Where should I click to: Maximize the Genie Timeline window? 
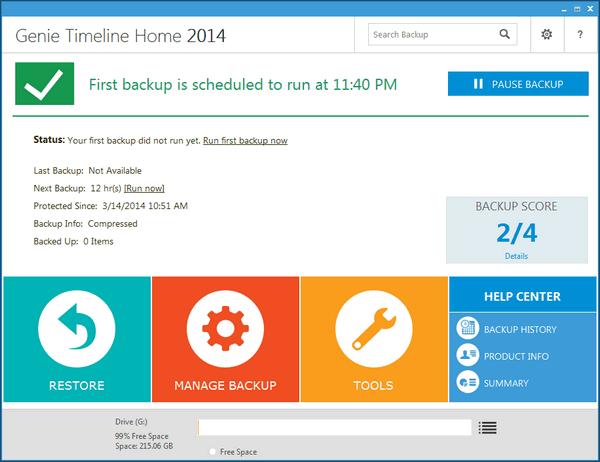point(577,9)
